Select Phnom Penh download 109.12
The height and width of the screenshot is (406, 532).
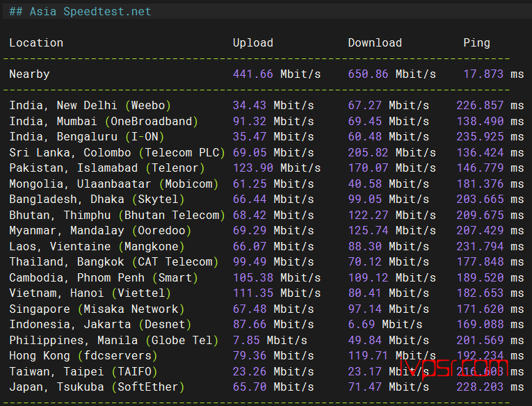pyautogui.click(x=368, y=278)
